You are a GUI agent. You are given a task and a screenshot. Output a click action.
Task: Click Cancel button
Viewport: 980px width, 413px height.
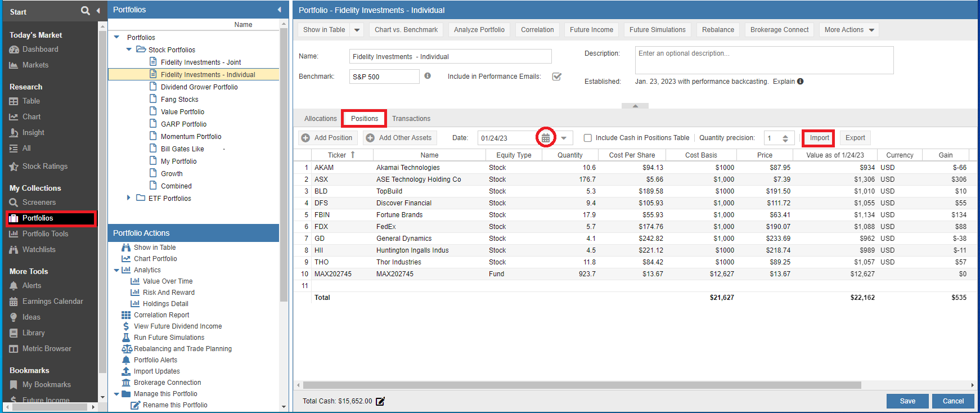(953, 401)
